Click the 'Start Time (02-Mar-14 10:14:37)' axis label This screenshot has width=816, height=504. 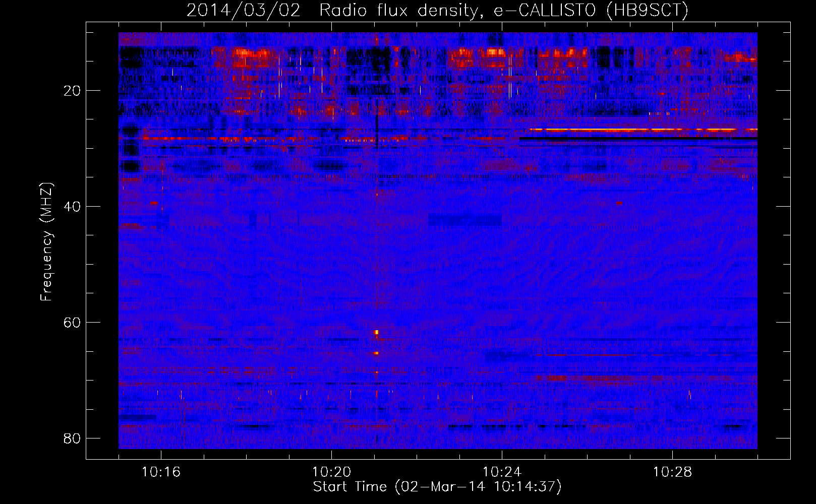click(437, 487)
